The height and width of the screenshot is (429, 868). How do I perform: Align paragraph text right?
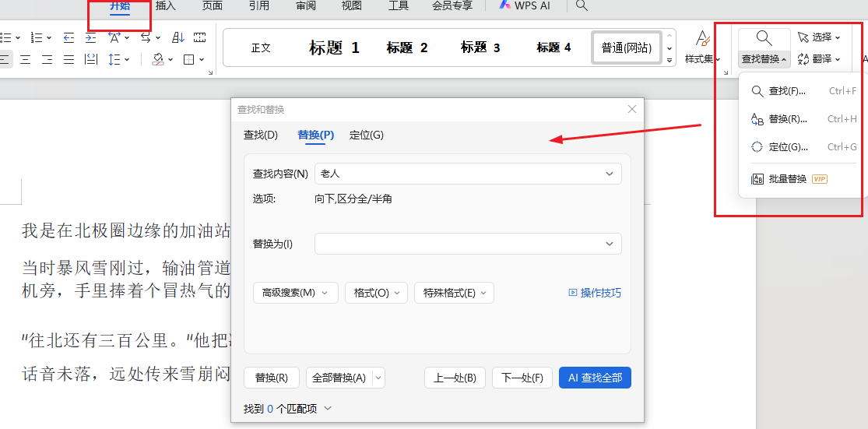[x=47, y=59]
